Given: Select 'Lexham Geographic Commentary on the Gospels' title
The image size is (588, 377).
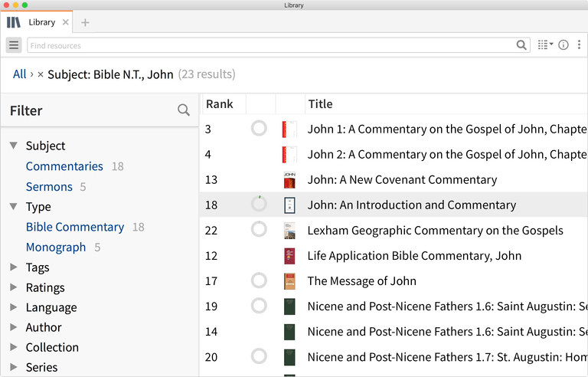Looking at the screenshot, I should point(436,231).
